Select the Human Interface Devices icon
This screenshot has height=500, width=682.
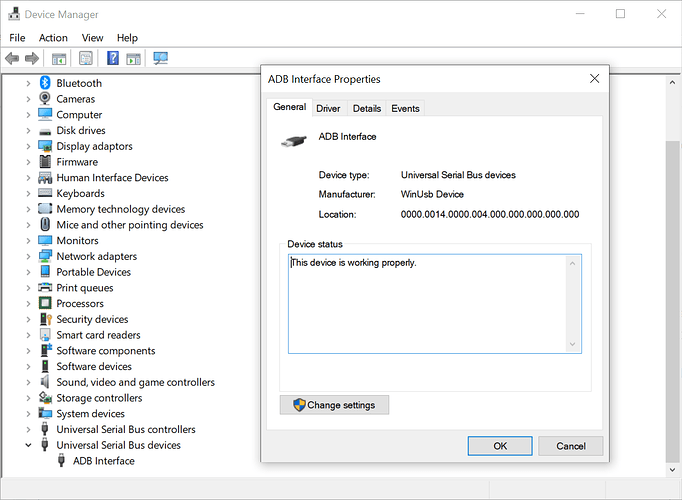click(x=45, y=177)
